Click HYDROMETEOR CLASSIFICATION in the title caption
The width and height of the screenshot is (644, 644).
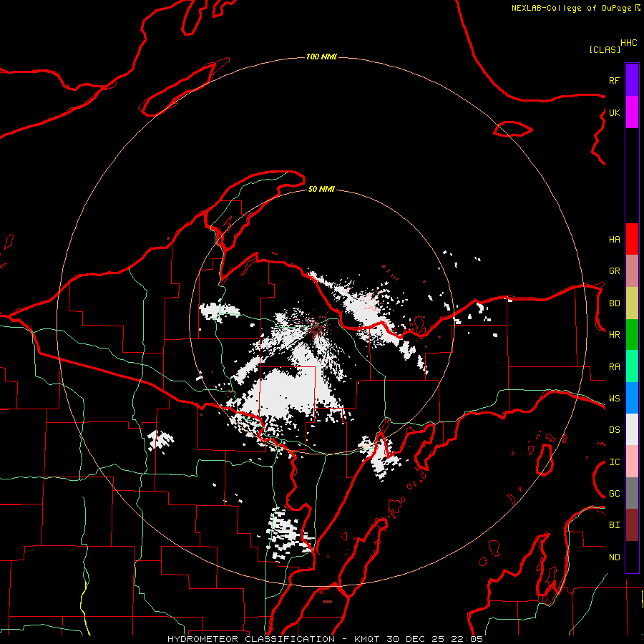click(x=251, y=639)
